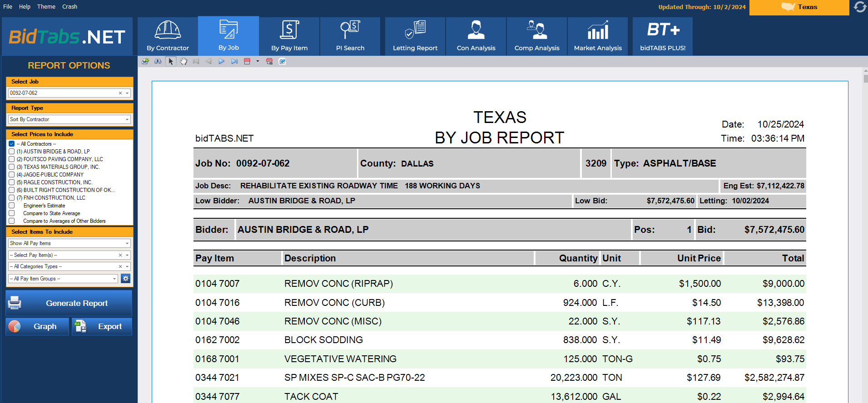Enable Compare to State Average
The width and height of the screenshot is (868, 403).
coord(12,213)
